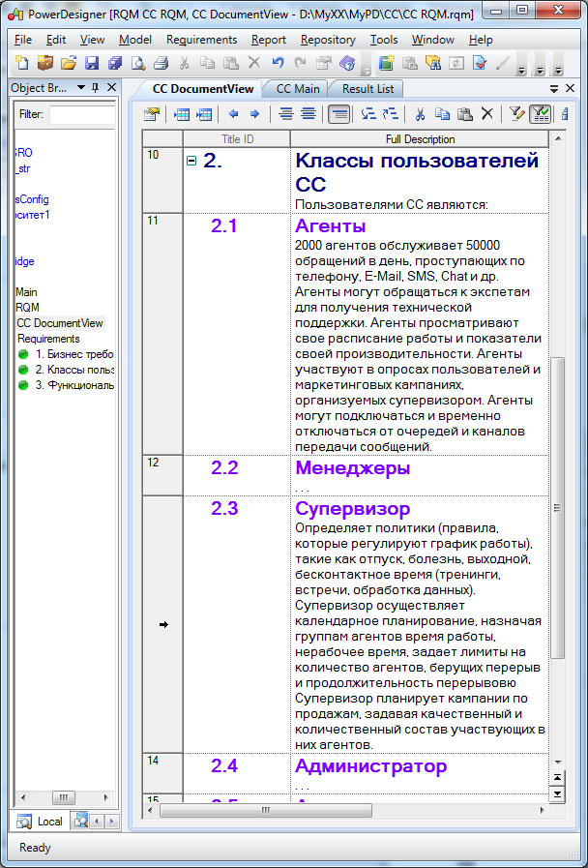This screenshot has width=588, height=868.
Task: Select the CC DocumentView tab
Action: click(203, 89)
